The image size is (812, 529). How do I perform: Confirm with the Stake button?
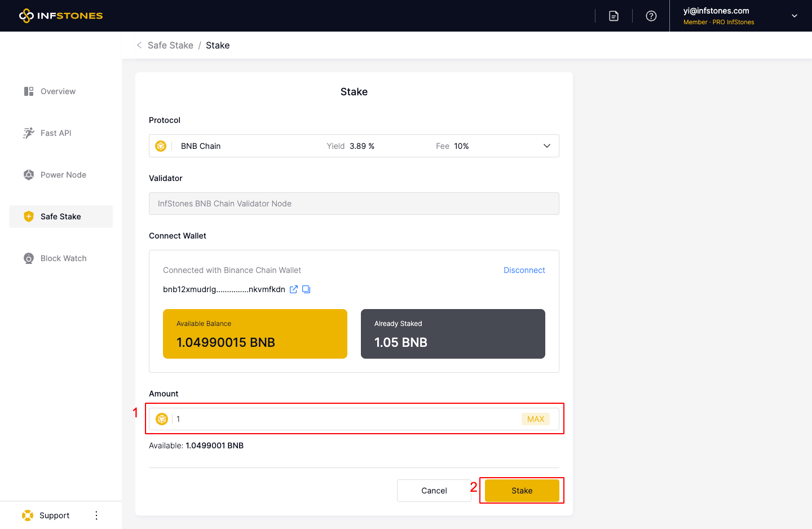coord(522,491)
